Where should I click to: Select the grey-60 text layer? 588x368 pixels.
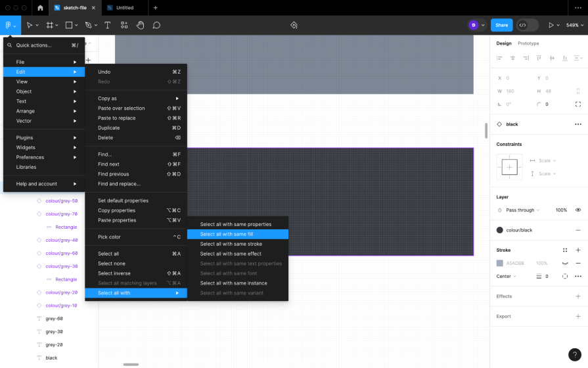pyautogui.click(x=54, y=319)
